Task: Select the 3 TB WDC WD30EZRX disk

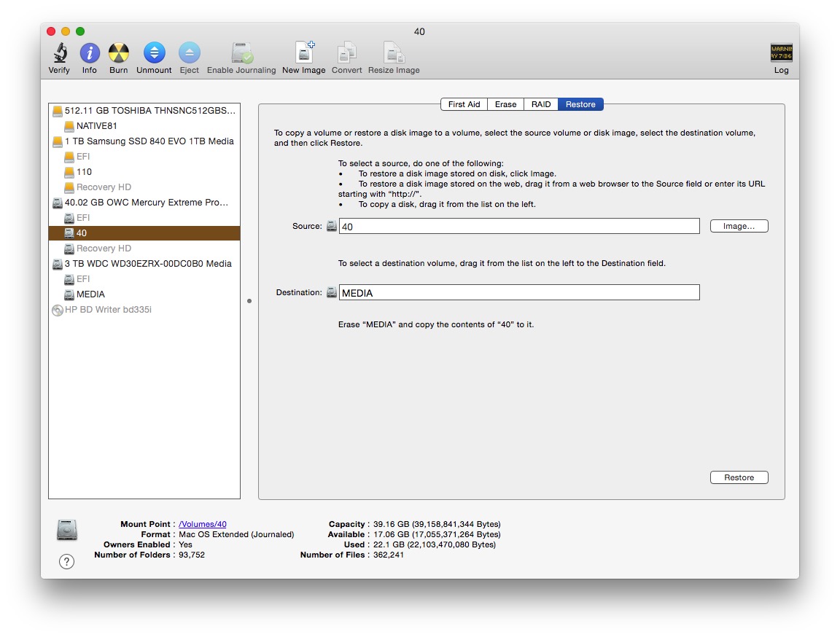Action: (144, 264)
